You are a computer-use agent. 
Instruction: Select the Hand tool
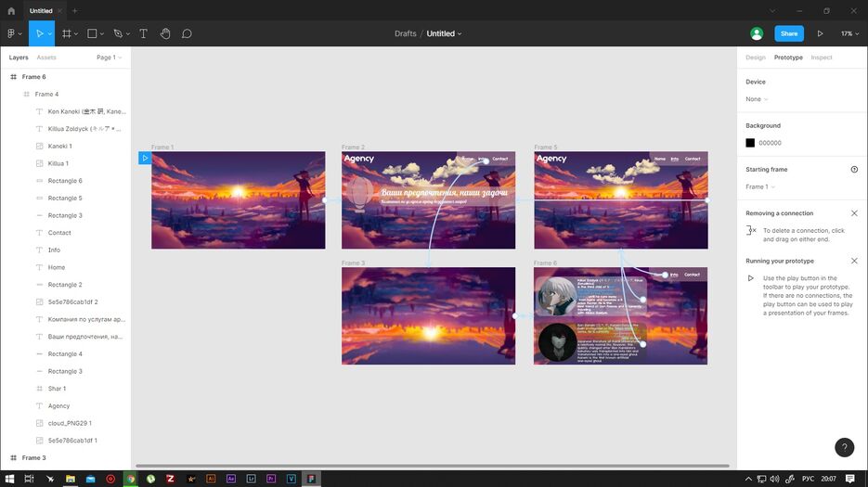pos(165,33)
